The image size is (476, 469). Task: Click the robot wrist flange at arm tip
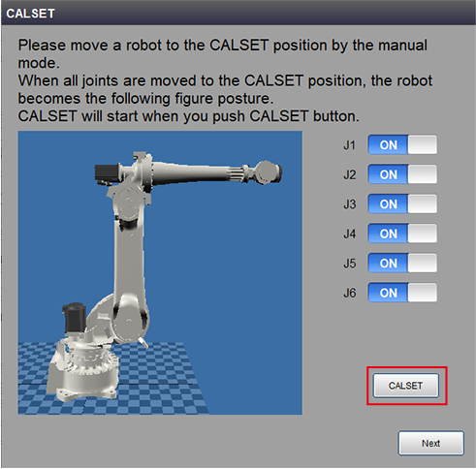(269, 172)
